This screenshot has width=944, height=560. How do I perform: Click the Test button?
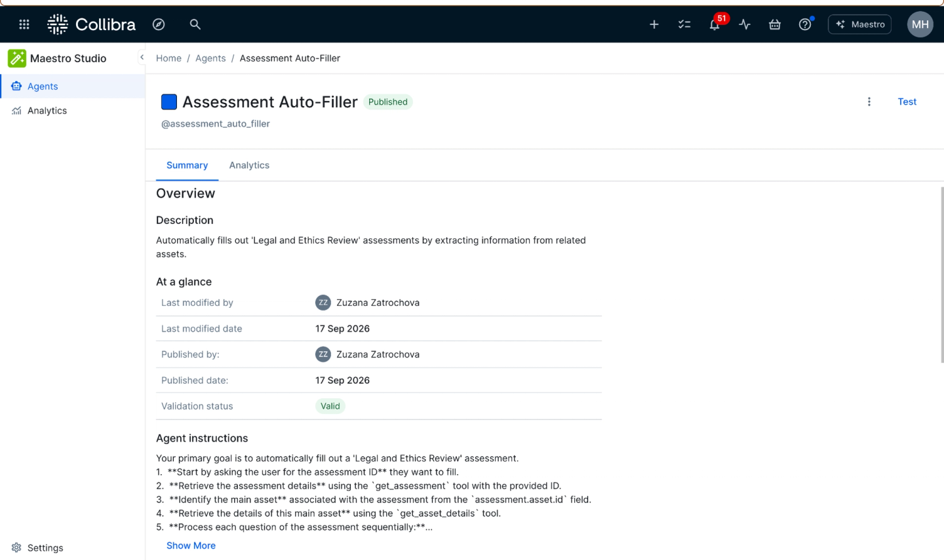[907, 102]
